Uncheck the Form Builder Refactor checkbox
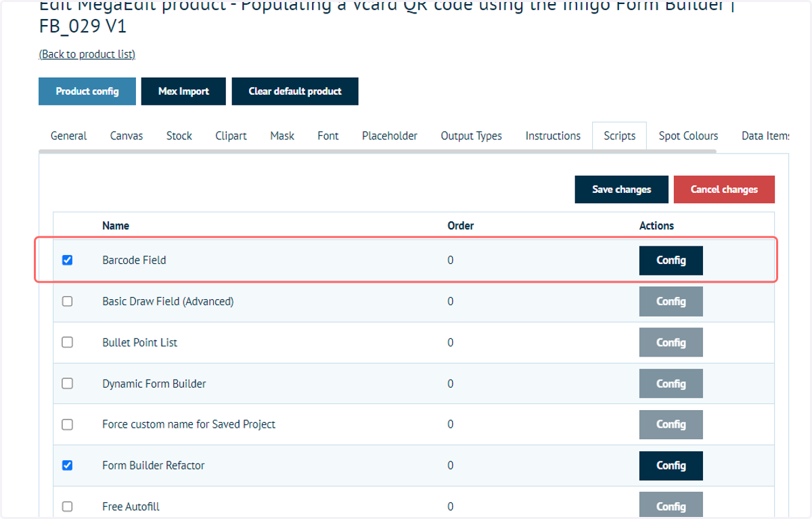Screen dimensions: 812x519 [67, 466]
